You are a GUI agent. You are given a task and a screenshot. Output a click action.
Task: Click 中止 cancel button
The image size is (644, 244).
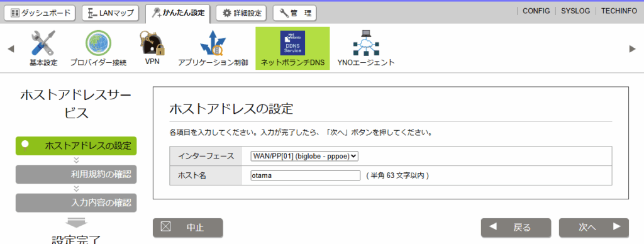pyautogui.click(x=187, y=228)
